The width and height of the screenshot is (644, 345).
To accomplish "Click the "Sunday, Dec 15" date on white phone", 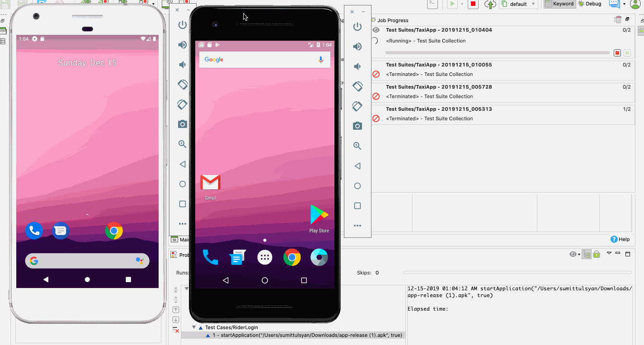I will coord(87,63).
